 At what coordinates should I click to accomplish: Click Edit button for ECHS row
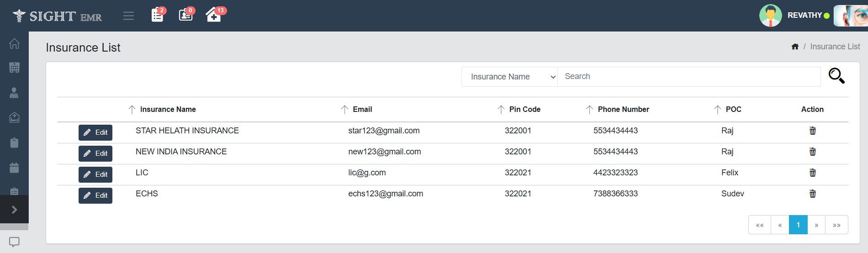click(95, 195)
